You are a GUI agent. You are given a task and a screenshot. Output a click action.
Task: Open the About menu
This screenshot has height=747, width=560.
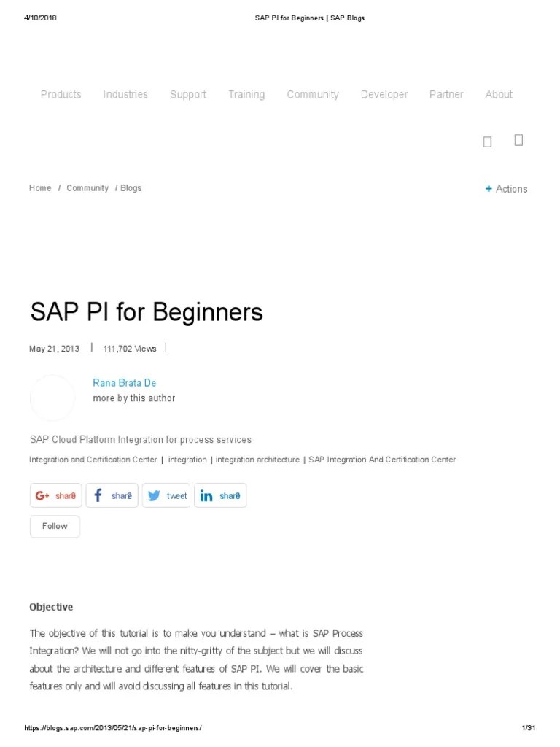click(x=498, y=94)
